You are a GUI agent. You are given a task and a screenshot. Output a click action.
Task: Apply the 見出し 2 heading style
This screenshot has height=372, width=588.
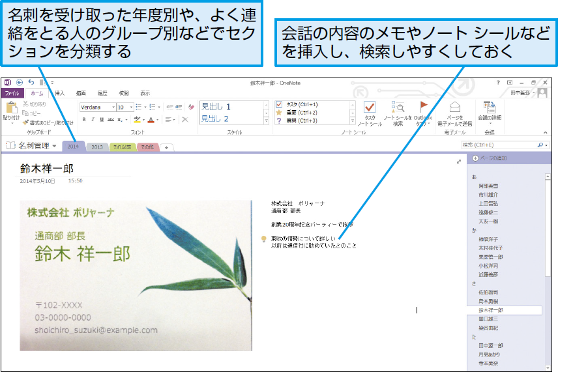[215, 119]
